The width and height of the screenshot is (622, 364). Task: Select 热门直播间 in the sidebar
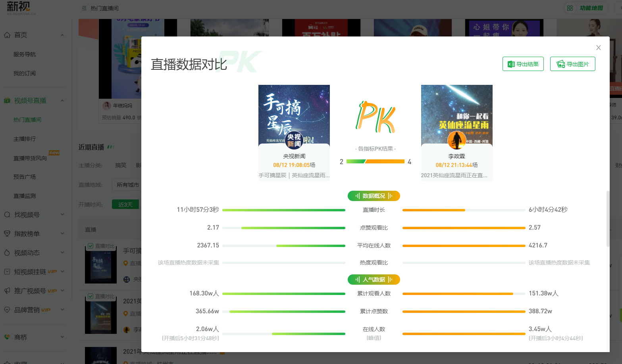tap(27, 120)
